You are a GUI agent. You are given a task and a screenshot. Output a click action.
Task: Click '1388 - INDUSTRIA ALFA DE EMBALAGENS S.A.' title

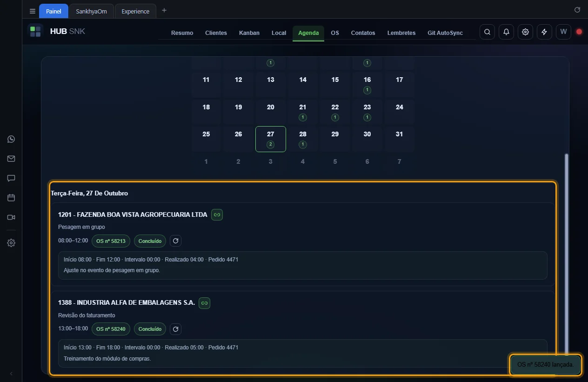point(127,302)
